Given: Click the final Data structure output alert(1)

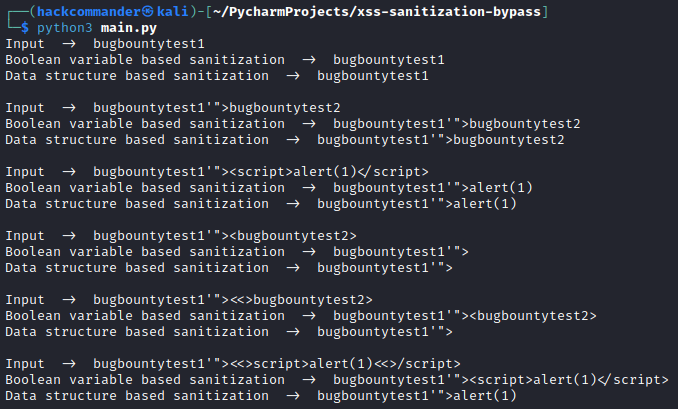Looking at the screenshot, I should [417, 396].
